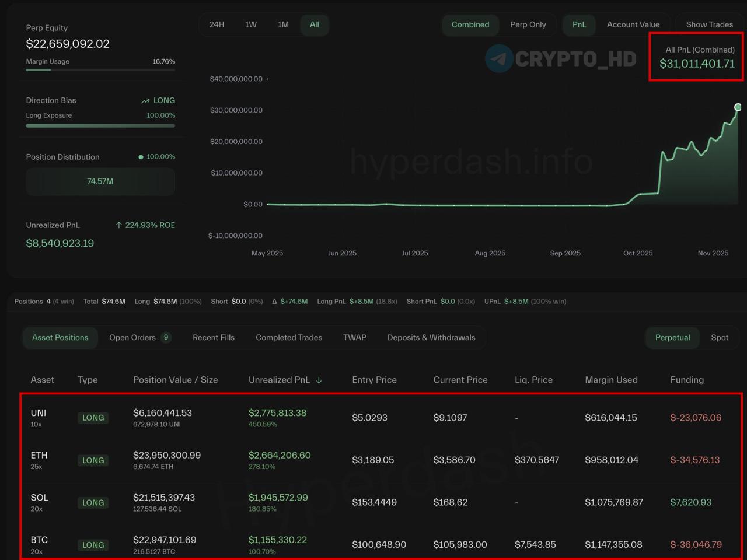The image size is (747, 560).
Task: Click the UNI LONG badge
Action: click(x=93, y=418)
